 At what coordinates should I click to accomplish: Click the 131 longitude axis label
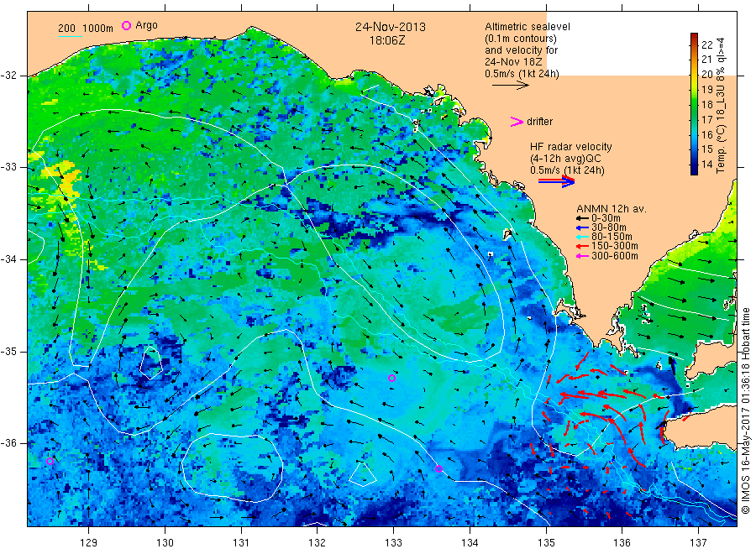241,543
